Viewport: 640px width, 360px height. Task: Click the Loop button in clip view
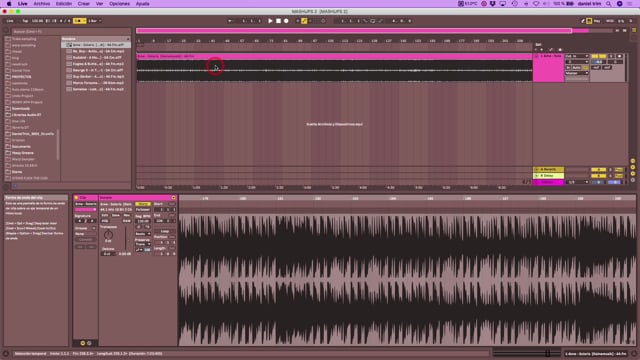click(x=165, y=231)
